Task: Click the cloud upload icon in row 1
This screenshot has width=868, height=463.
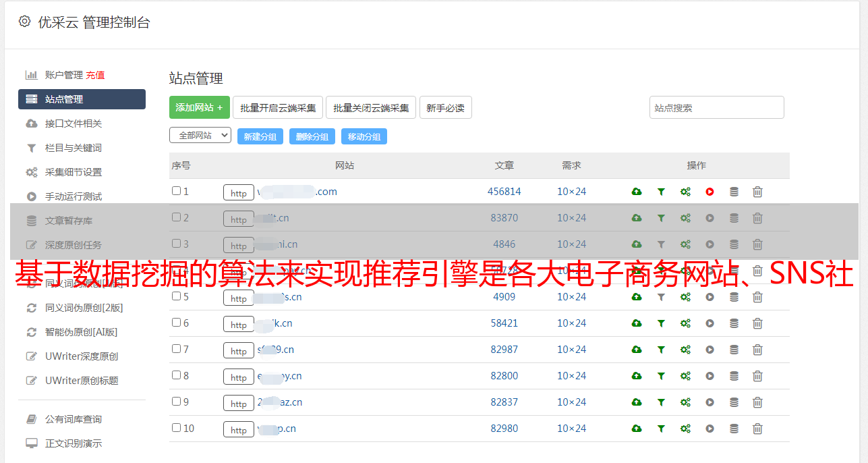Action: tap(637, 192)
